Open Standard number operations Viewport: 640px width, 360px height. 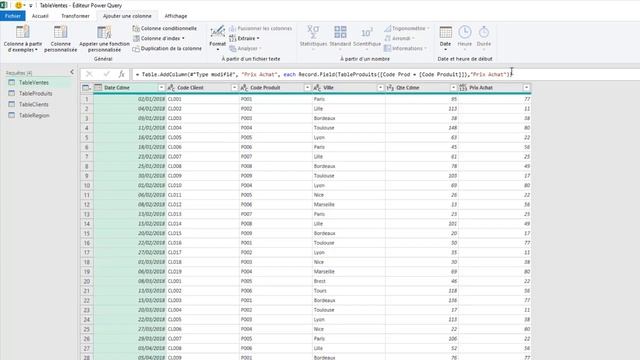tap(340, 38)
